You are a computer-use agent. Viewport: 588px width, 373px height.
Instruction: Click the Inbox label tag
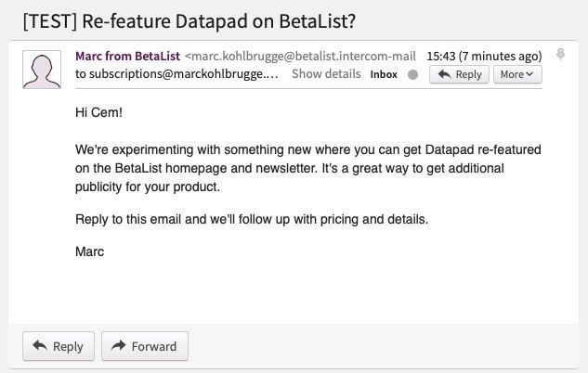click(385, 74)
